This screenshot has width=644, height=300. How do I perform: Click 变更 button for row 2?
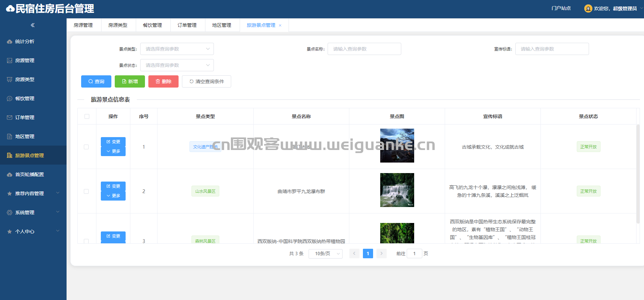click(x=113, y=186)
